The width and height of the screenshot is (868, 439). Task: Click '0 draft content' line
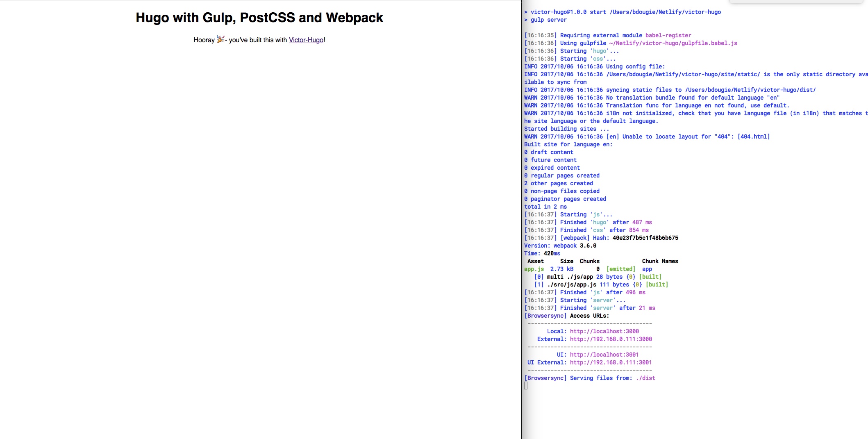tap(549, 152)
